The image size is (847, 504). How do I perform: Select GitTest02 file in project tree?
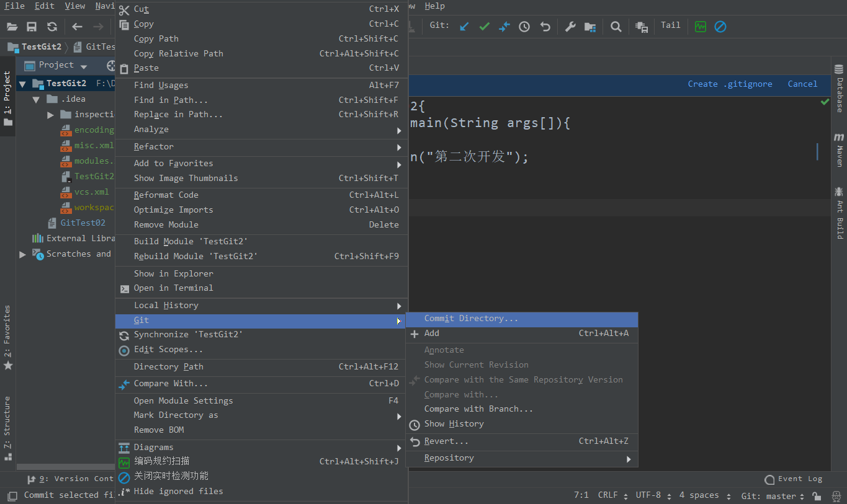pos(83,223)
